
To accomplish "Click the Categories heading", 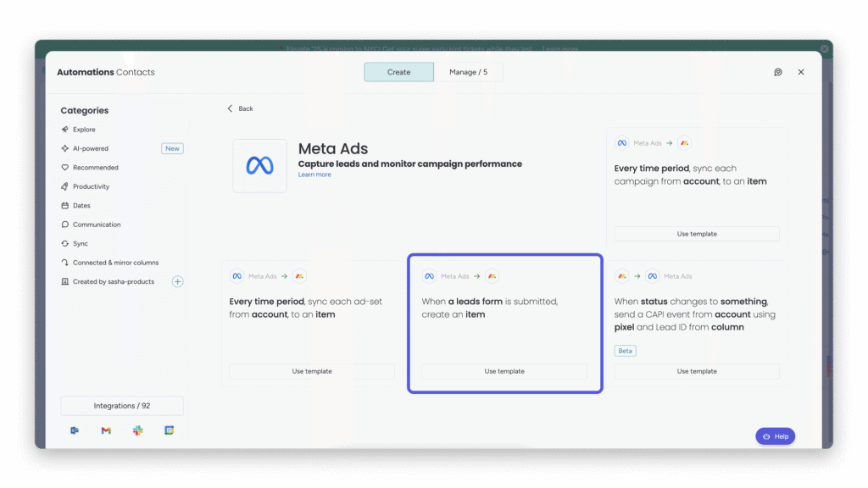I will coord(85,111).
